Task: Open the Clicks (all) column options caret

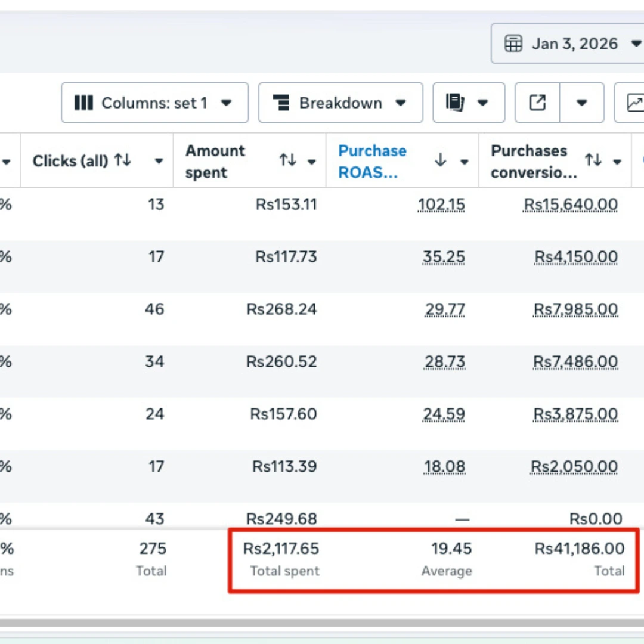Action: coord(159,162)
